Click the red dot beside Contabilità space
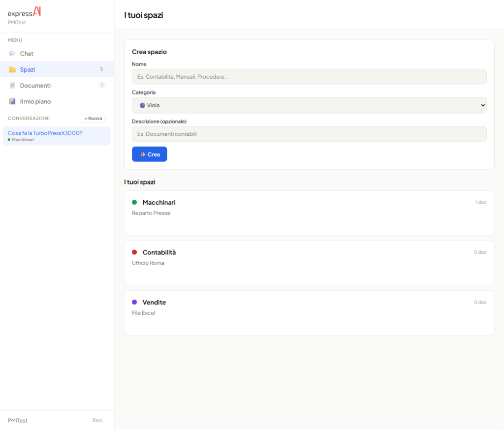 [134, 252]
